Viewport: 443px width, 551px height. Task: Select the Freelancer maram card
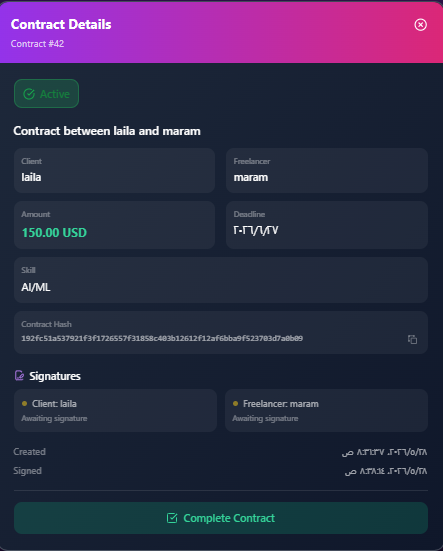(327, 170)
